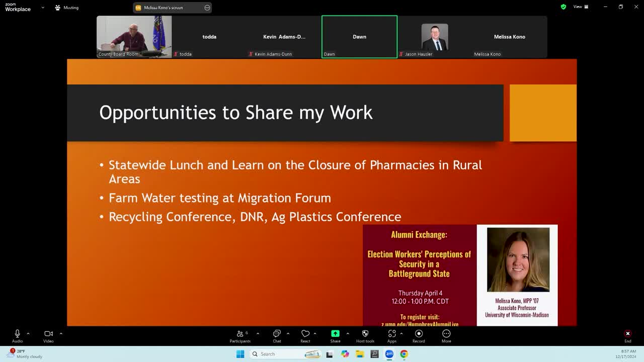The image size is (644, 362).
Task: Open the More options menu
Action: [446, 336]
